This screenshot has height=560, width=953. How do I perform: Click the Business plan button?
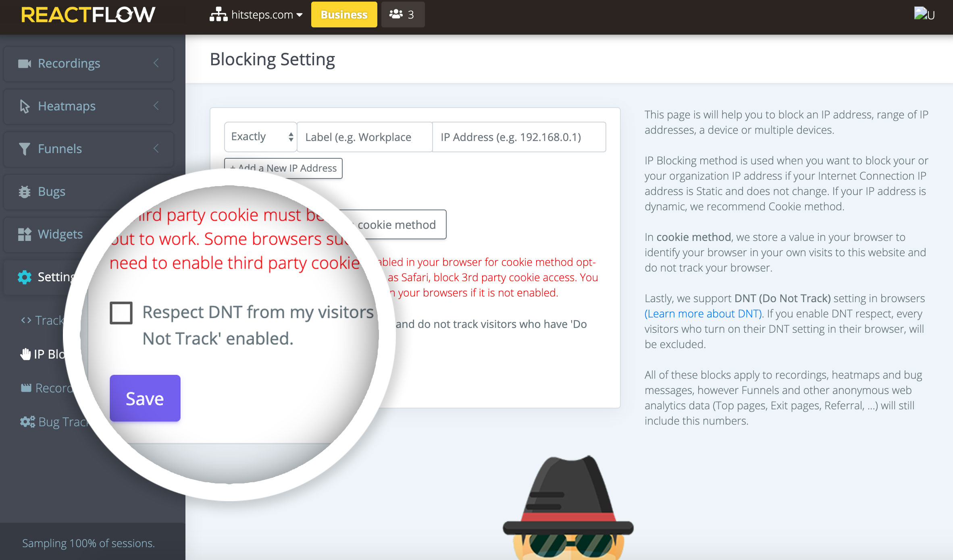344,15
